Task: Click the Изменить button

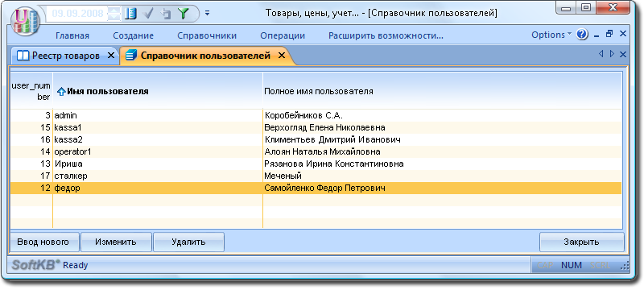Action: click(x=116, y=242)
